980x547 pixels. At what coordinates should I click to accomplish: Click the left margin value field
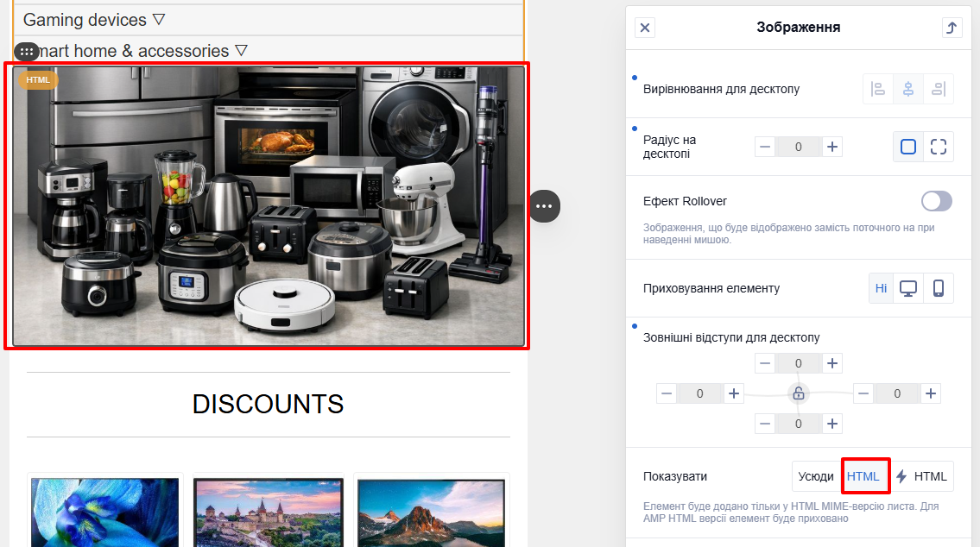[x=700, y=393]
